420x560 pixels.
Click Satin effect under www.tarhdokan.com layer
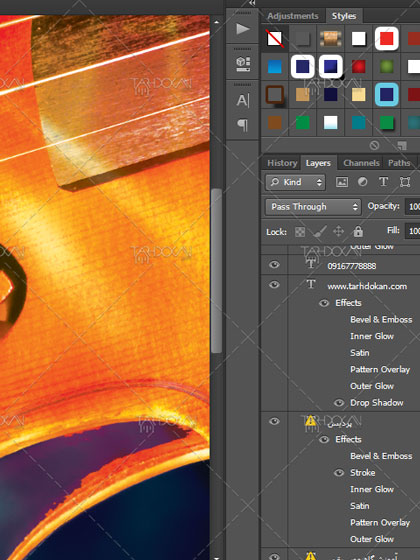click(x=360, y=353)
